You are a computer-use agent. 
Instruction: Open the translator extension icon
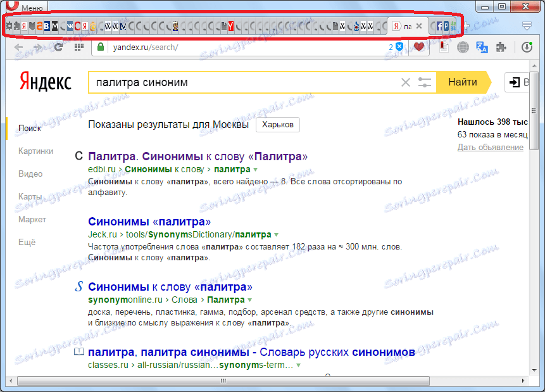click(482, 47)
